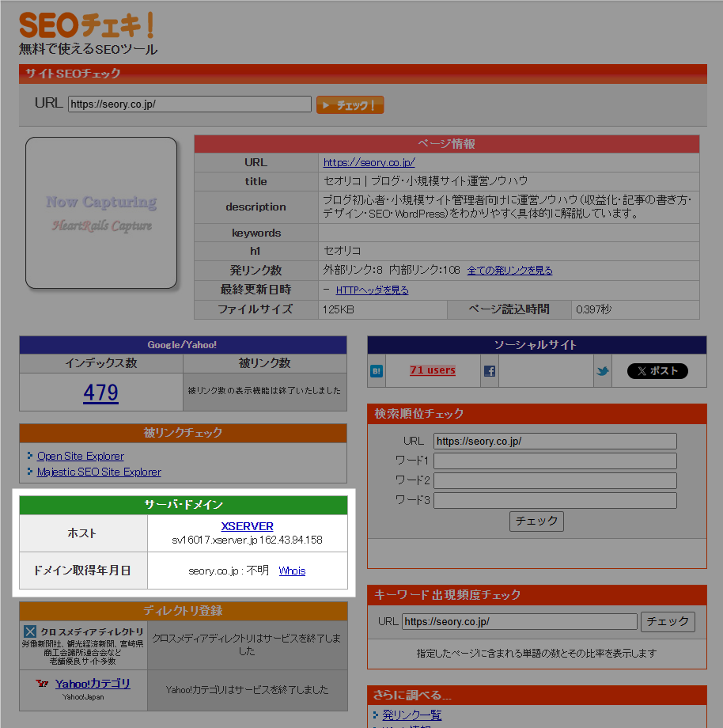The image size is (723, 728).
Task: Focus the ワード2 input field
Action: coord(555,480)
